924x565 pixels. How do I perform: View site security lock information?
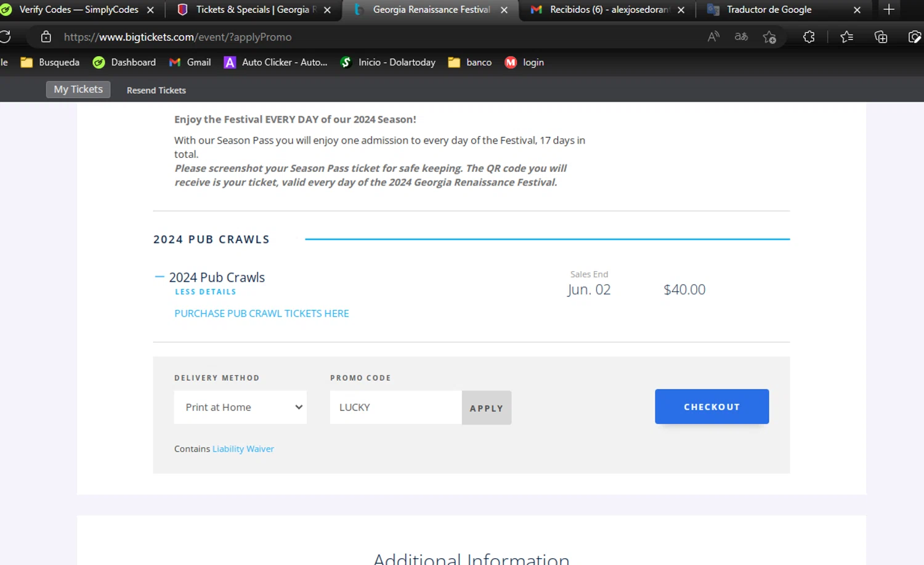click(46, 37)
